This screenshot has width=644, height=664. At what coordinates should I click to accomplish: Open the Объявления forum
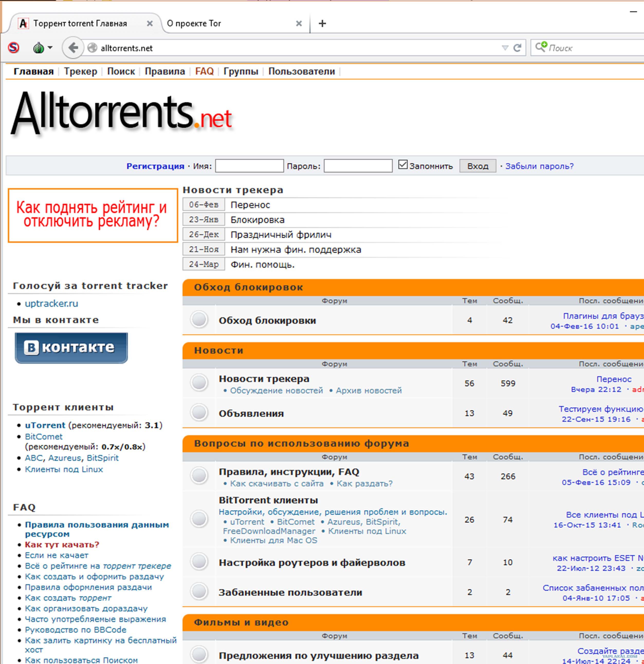coord(251,413)
